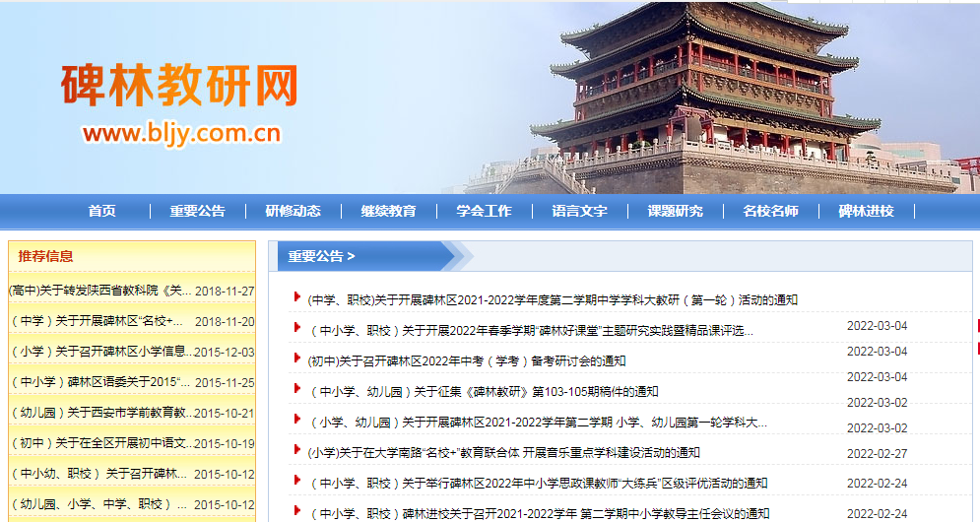980x522 pixels.
Task: Click the date 2015-10-21 in sidebar
Action: click(x=225, y=414)
